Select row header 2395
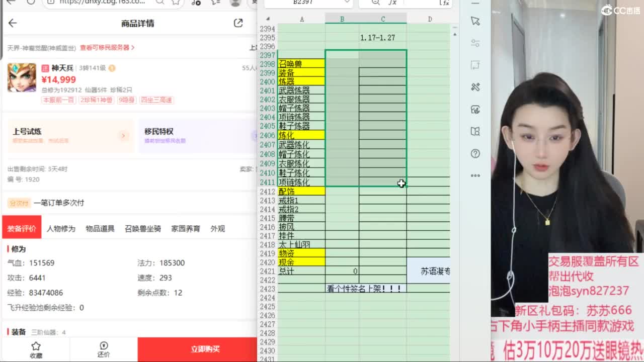 point(268,38)
